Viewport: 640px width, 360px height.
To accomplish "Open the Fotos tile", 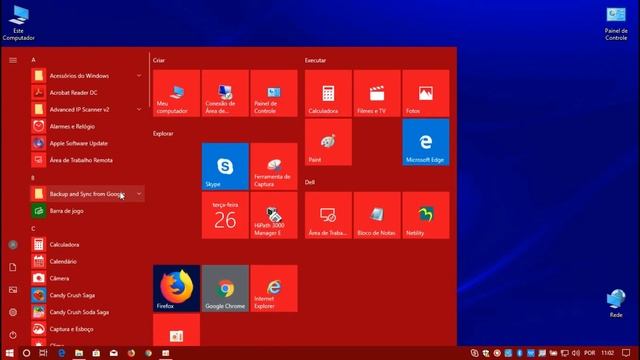I will click(x=426, y=93).
